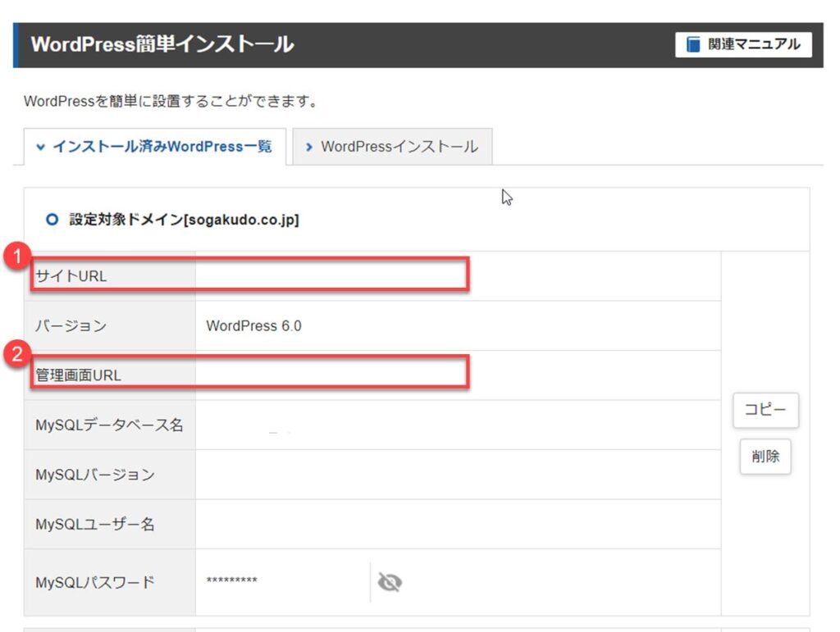Open the 関連マニュアル manual button
Screen dimensions: 840x632
[x=743, y=44]
